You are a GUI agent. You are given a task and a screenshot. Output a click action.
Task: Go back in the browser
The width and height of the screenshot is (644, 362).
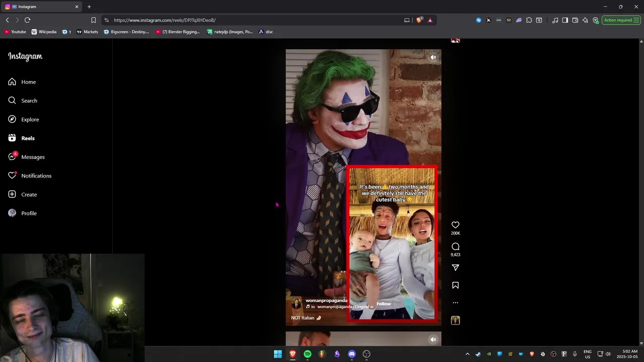[x=7, y=20]
